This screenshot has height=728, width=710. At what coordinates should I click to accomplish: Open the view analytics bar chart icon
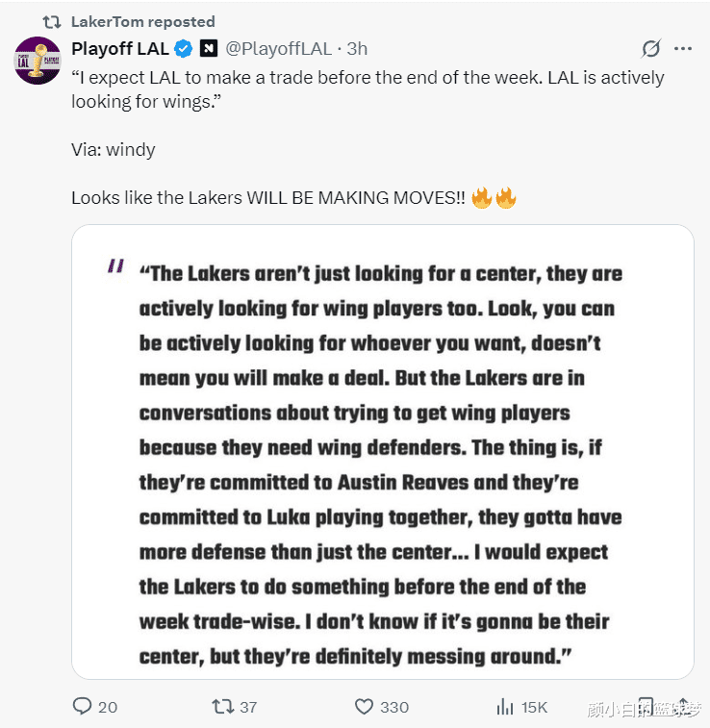click(x=505, y=707)
